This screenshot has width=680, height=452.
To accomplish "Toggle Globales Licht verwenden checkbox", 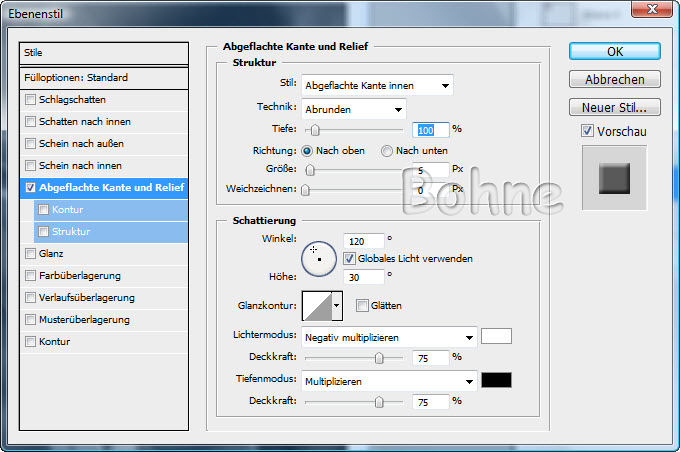I will tap(349, 258).
